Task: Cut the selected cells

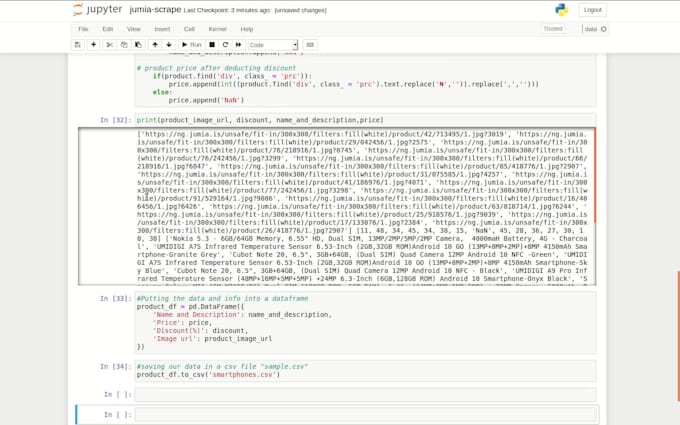Action: [x=110, y=45]
